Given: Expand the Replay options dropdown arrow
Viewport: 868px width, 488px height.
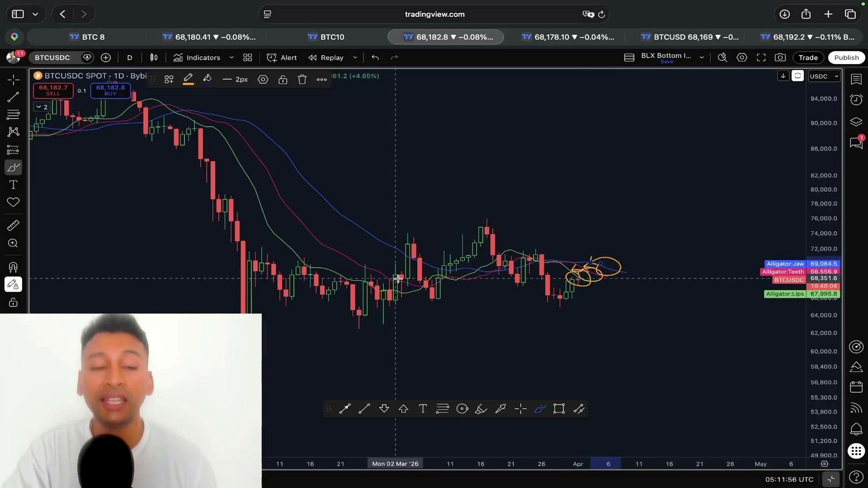Looking at the screenshot, I should pyautogui.click(x=355, y=57).
